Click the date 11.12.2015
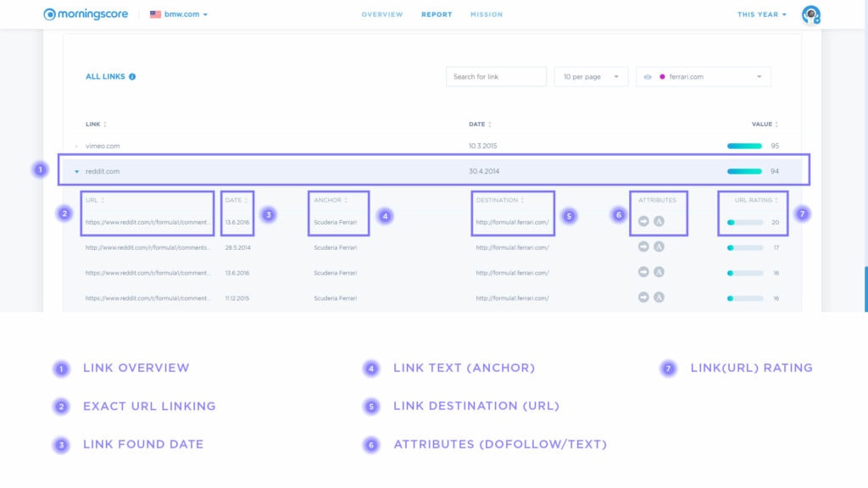Viewport: 868px width, 488px height. click(x=237, y=298)
